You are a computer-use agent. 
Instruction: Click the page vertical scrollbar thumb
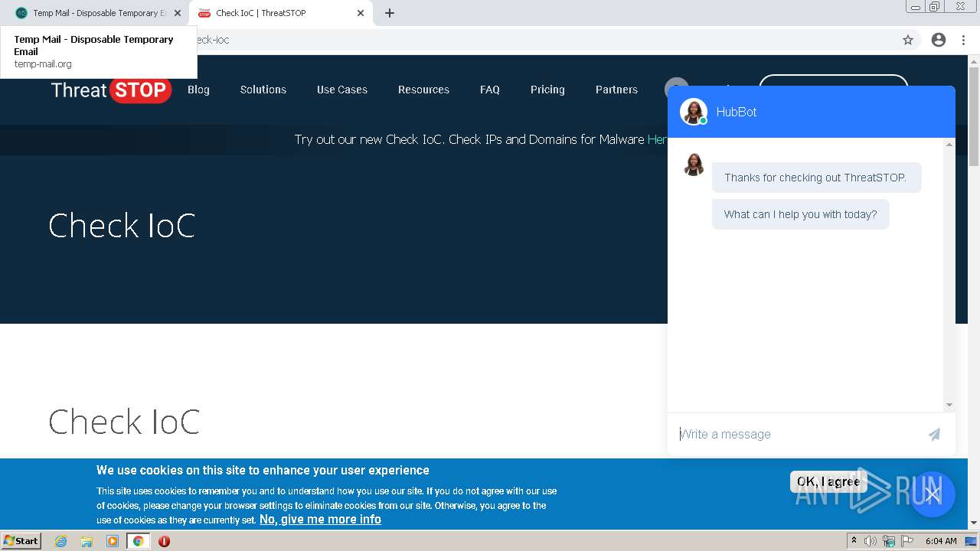pyautogui.click(x=974, y=116)
